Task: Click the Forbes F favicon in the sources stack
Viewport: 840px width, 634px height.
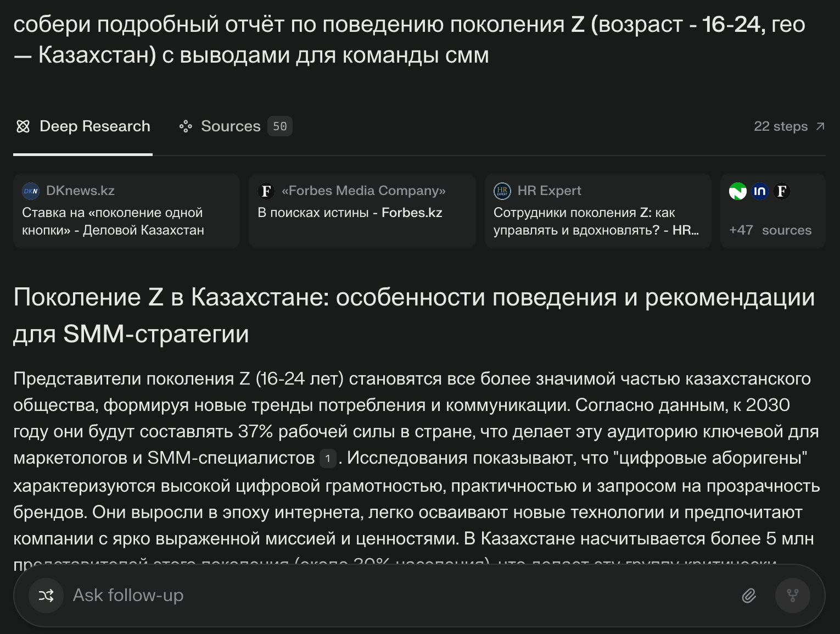Action: [x=782, y=191]
